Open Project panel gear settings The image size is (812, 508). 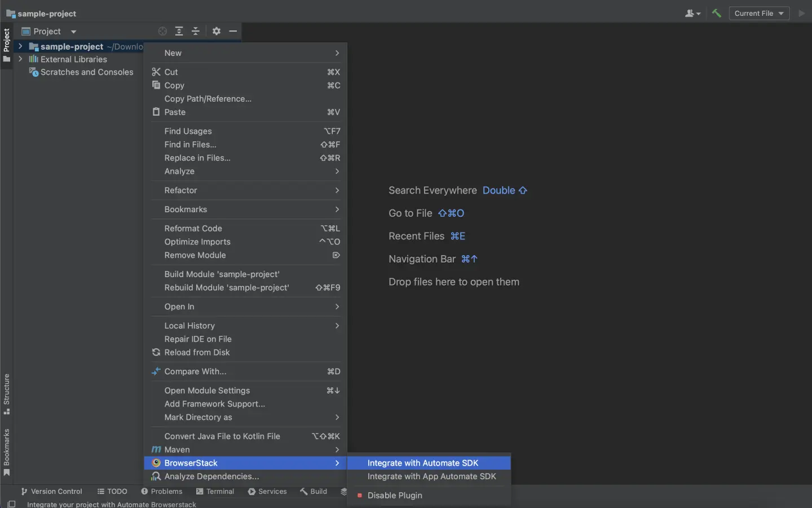[x=217, y=31]
